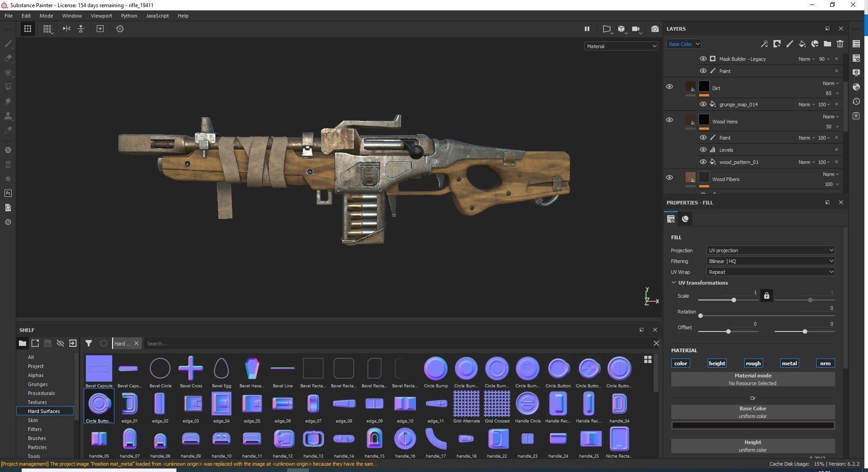Toggle visibility of Levels effect
This screenshot has height=472, width=868.
pos(703,150)
